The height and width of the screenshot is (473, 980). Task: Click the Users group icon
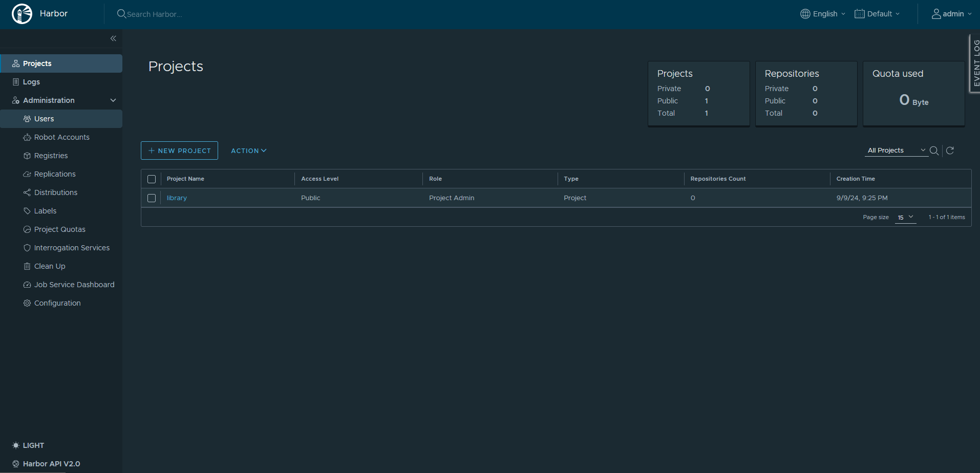click(x=27, y=119)
